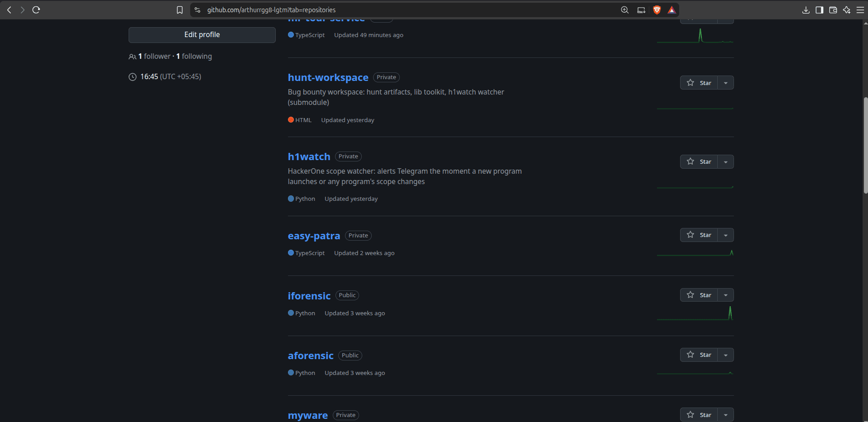Expand star list dropdown for easy-patra
Viewport: 868px width, 422px height.
point(726,235)
